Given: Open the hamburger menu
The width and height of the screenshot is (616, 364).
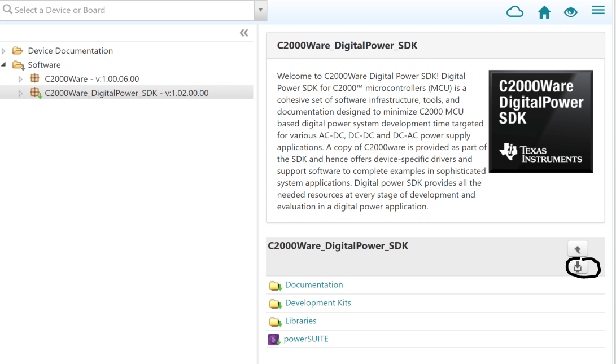Looking at the screenshot, I should pyautogui.click(x=598, y=10).
